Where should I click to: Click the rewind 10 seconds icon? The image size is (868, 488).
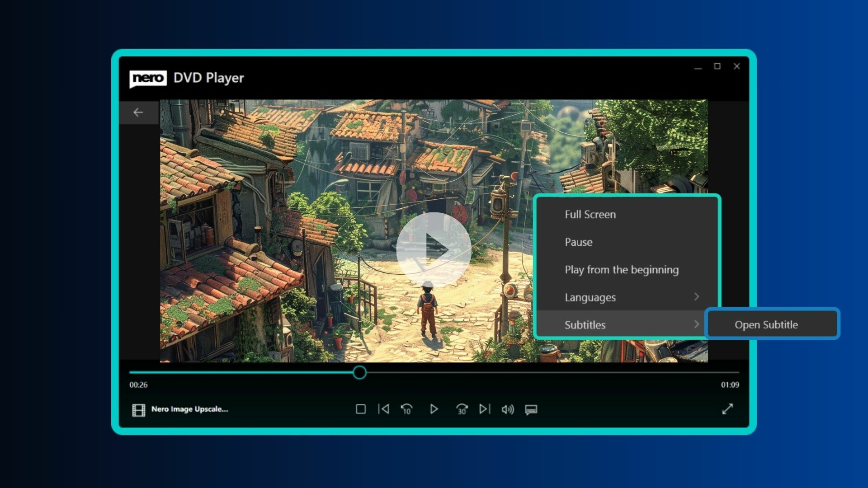point(406,409)
